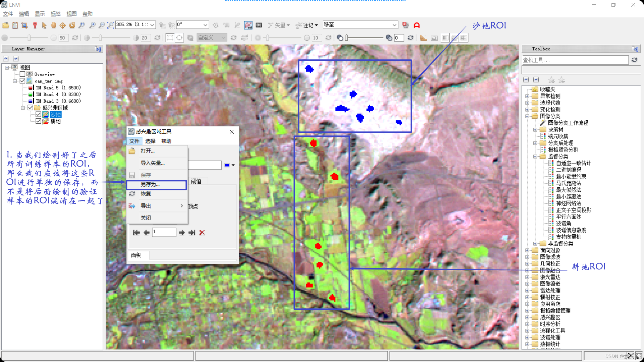Screen dimensions: 644x362
Task: Click the rotate view icon
Action: coord(72,25)
